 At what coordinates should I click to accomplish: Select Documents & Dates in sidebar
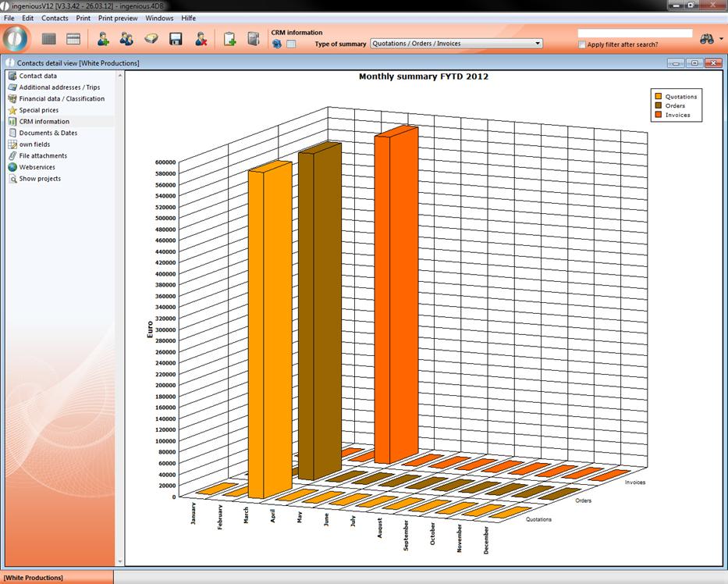click(48, 133)
